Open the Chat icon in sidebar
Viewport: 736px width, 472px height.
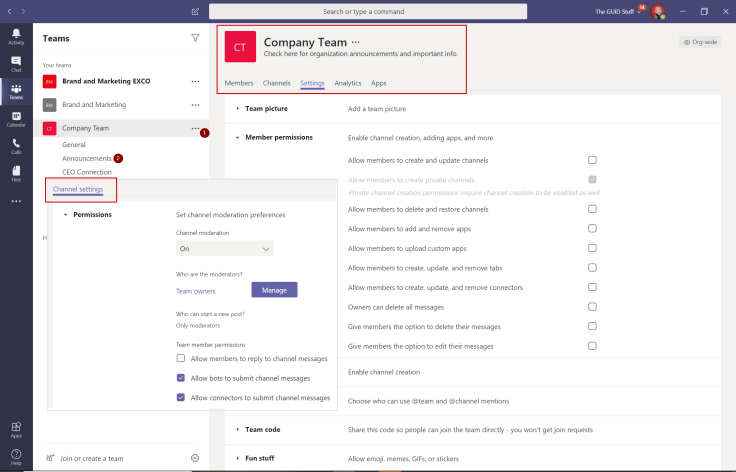click(x=16, y=64)
